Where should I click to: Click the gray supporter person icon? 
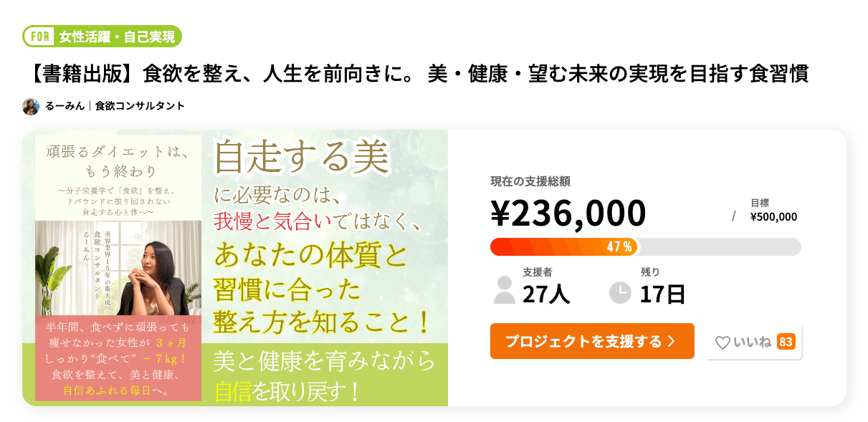coord(505,290)
